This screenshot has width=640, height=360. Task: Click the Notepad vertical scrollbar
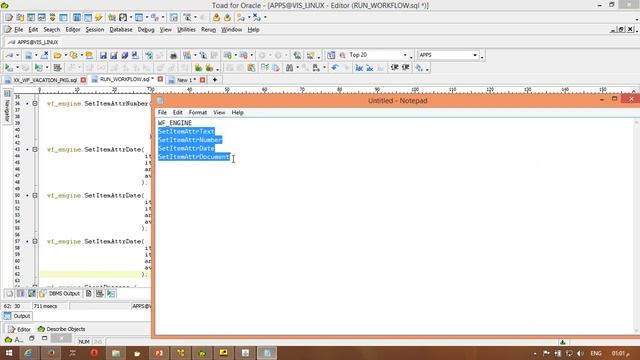tap(636, 227)
